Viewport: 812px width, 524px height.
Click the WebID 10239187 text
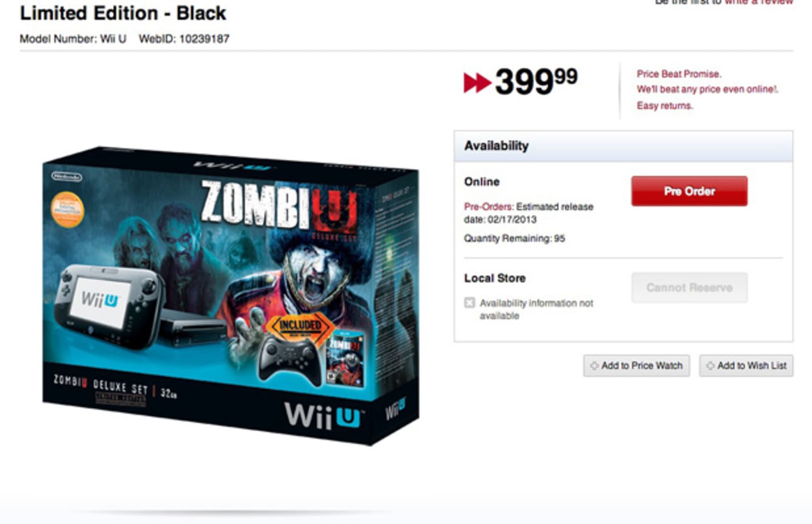pyautogui.click(x=184, y=39)
